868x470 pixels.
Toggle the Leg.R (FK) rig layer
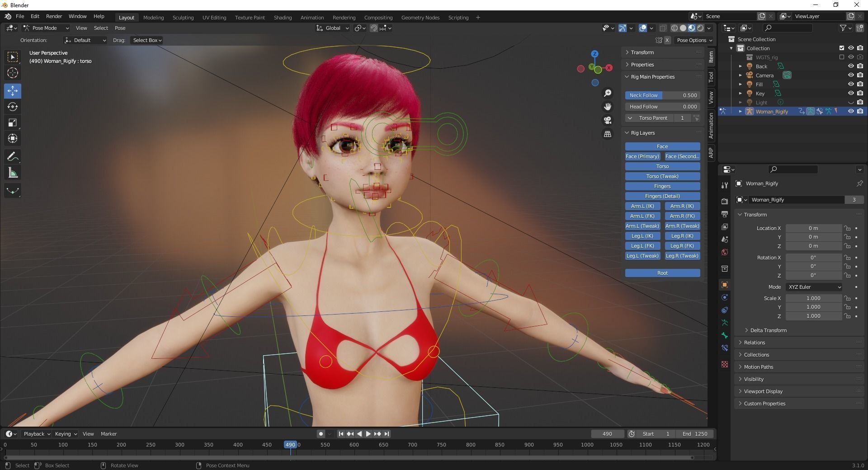[682, 246]
